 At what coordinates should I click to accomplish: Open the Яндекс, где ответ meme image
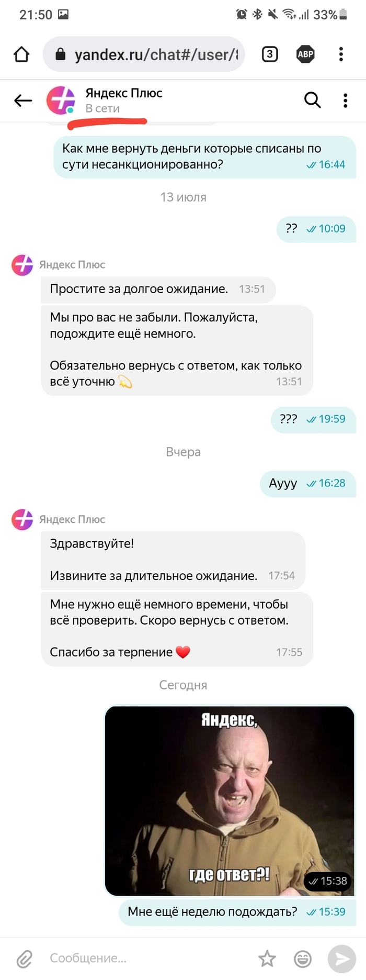pos(230,801)
